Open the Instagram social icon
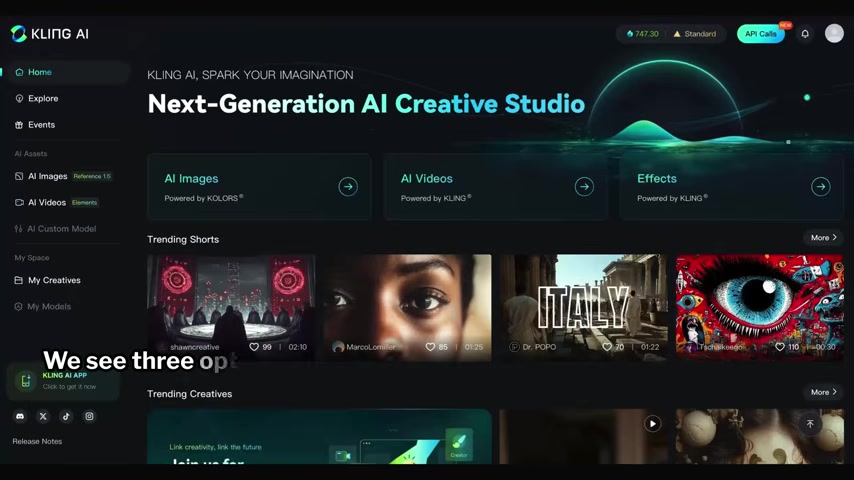Viewport: 854px width, 480px height. pyautogui.click(x=89, y=416)
